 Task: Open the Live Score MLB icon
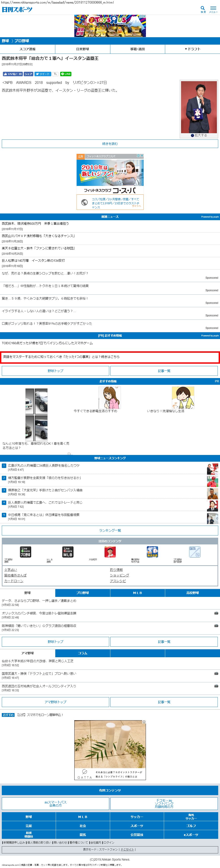(x=68, y=552)
